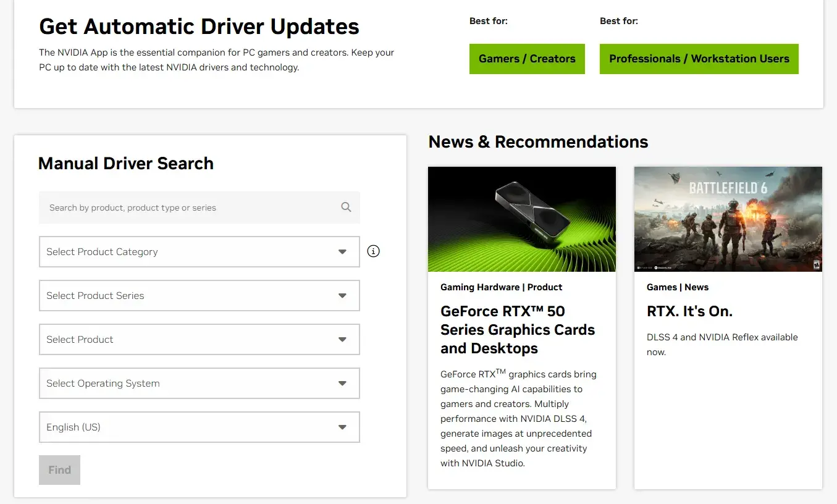
Task: Click the manual driver search input field
Action: [x=185, y=207]
